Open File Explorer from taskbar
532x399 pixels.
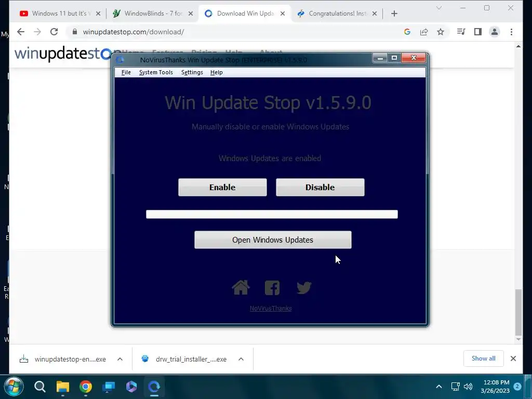[63, 387]
